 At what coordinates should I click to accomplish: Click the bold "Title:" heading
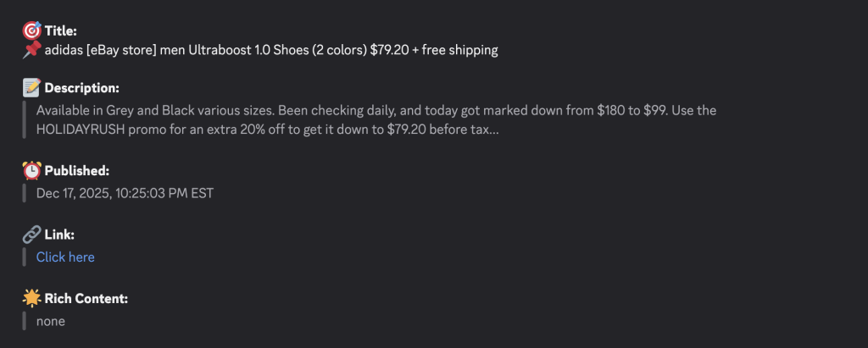[x=61, y=31]
